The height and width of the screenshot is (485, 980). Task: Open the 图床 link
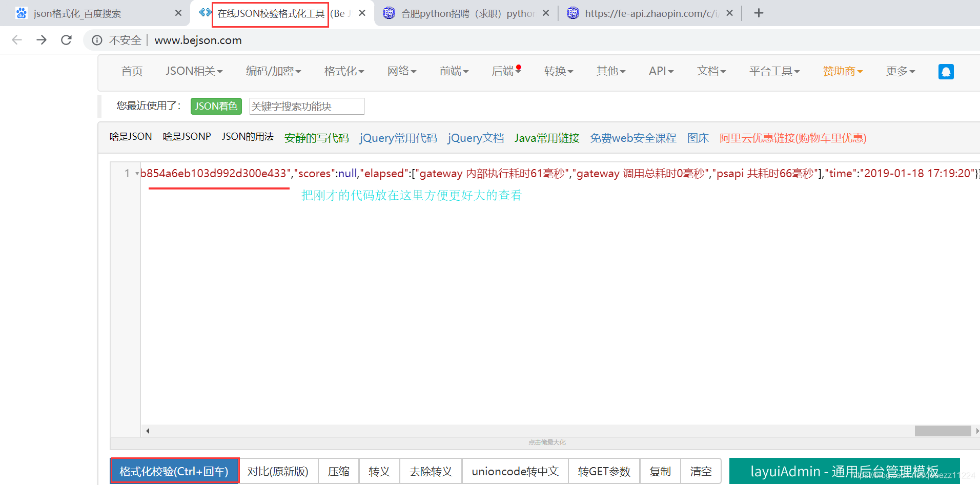[698, 138]
